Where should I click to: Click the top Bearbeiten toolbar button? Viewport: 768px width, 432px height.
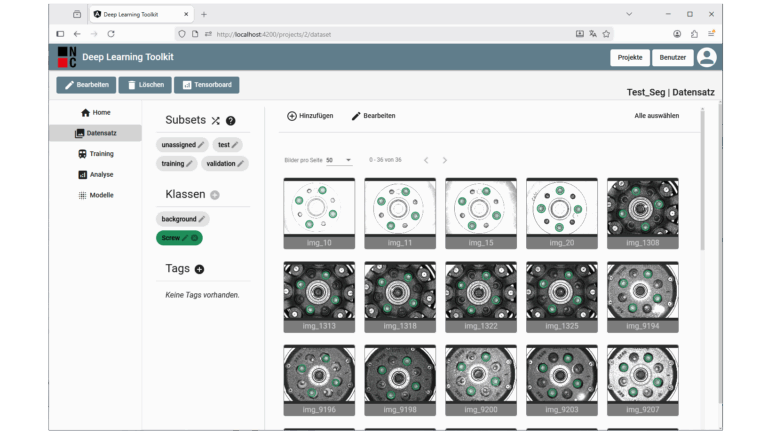[86, 85]
